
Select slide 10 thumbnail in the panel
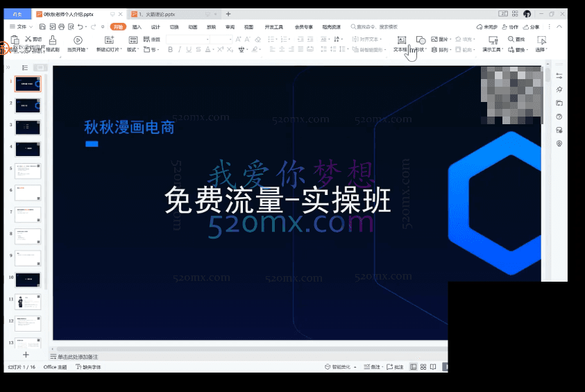click(x=28, y=280)
